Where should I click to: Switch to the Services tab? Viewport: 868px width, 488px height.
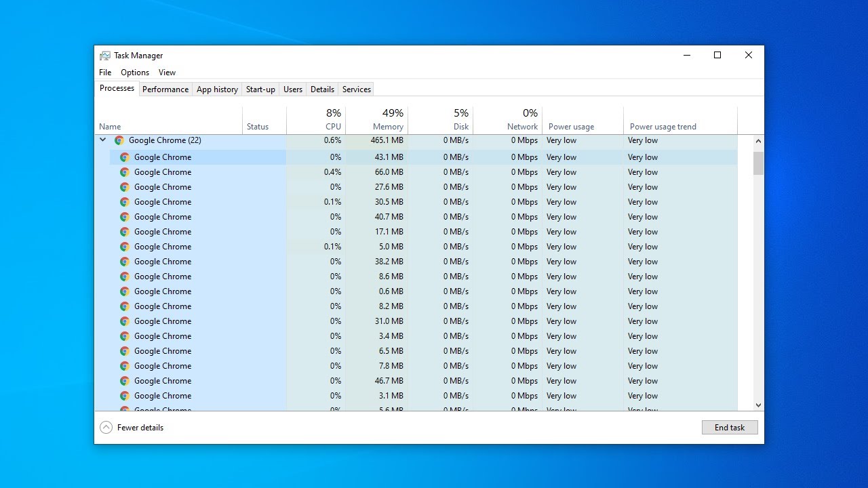(x=357, y=89)
